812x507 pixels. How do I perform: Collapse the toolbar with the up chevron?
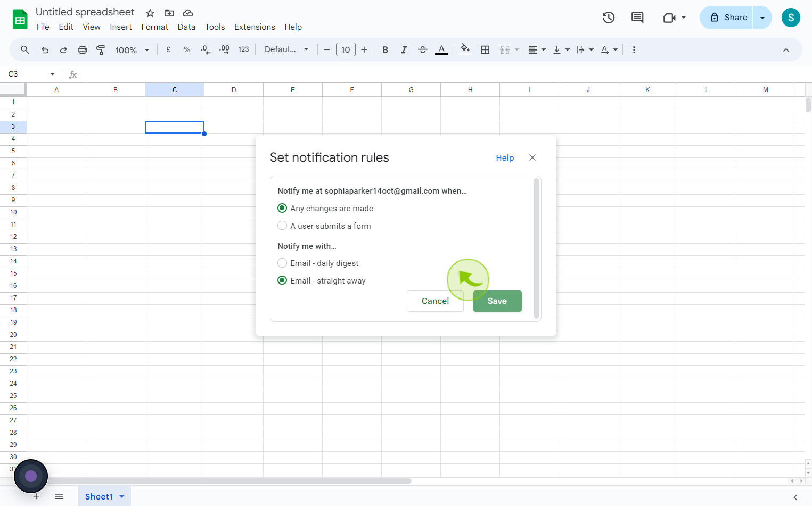pyautogui.click(x=786, y=49)
